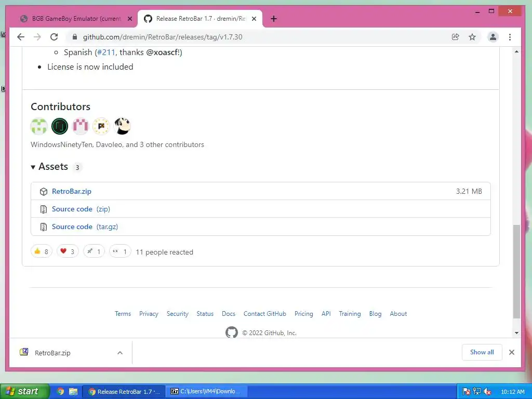This screenshot has width=532, height=399.
Task: Open the Status footer link
Action: 205,314
